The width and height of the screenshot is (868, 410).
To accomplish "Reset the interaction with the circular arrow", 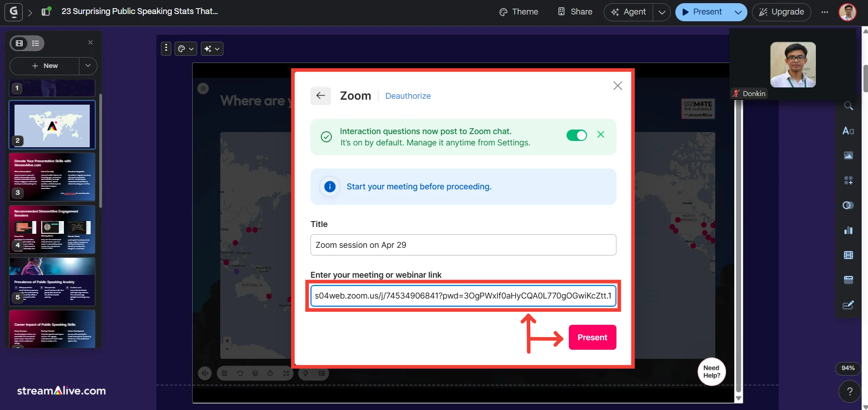I will click(240, 373).
